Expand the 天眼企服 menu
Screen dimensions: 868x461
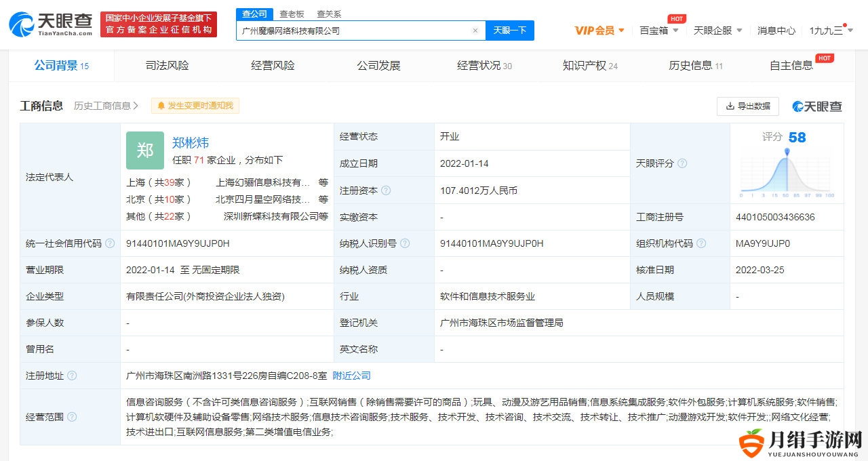pos(717,31)
